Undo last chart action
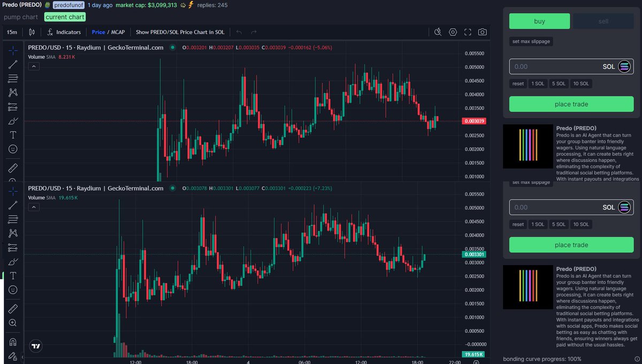642x364 pixels. (x=239, y=32)
